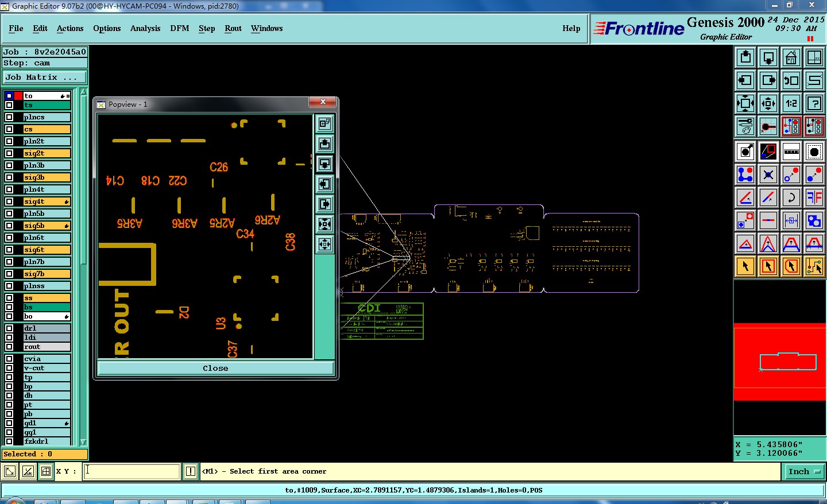Open the Inch units dropdown
Image resolution: width=827 pixels, height=504 pixels.
804,471
